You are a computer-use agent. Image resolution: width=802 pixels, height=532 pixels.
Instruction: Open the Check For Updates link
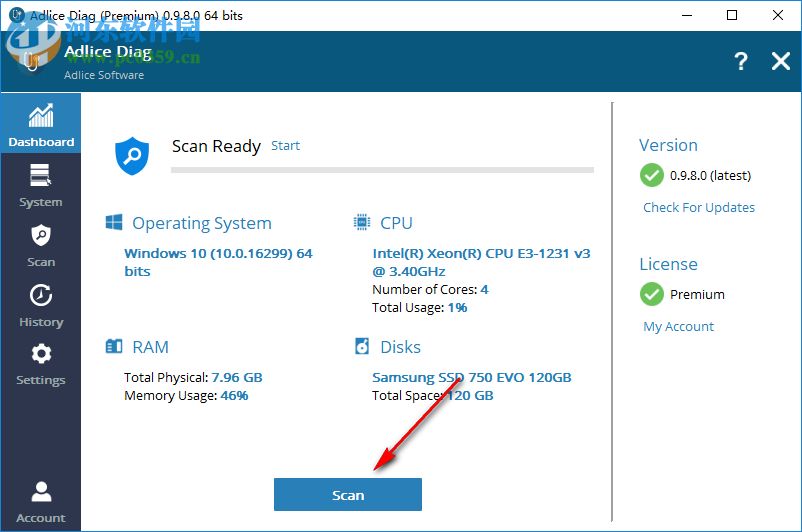pos(699,208)
